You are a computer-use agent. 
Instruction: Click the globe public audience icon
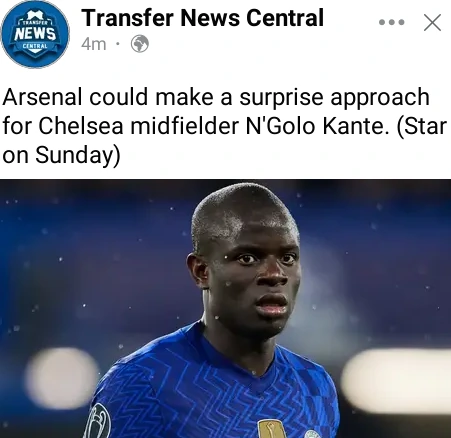140,44
